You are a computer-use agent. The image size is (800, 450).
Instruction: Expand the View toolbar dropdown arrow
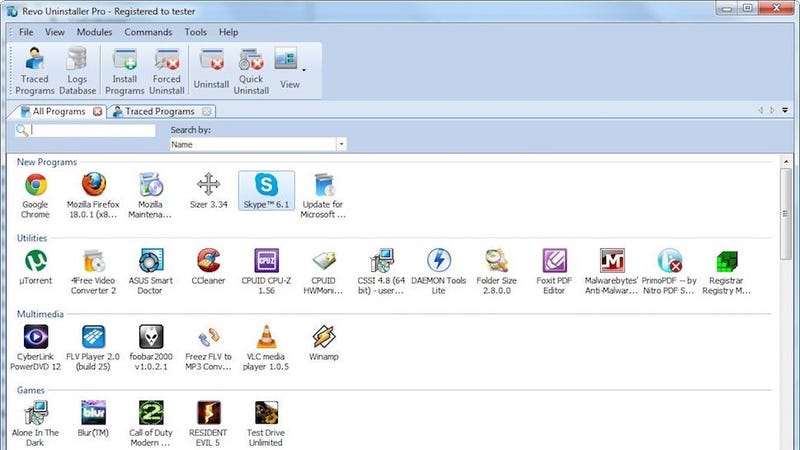(304, 70)
